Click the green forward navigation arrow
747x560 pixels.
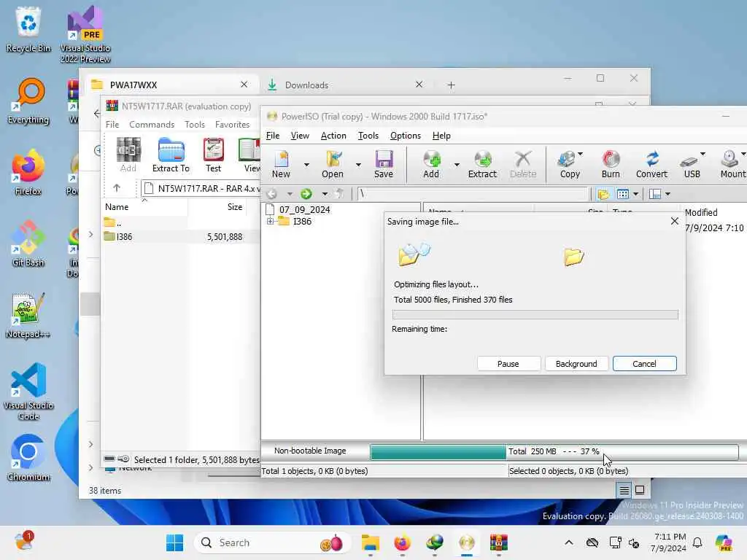[x=306, y=194]
